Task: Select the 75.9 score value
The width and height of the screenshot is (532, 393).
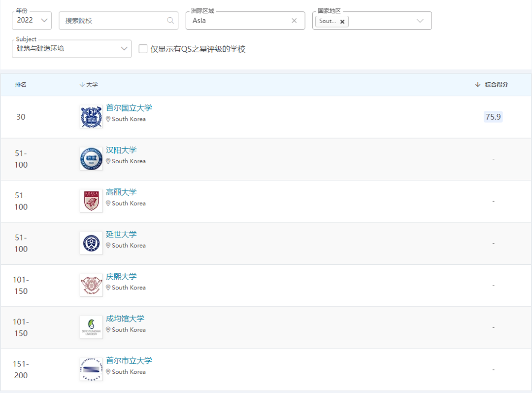Action: [x=493, y=117]
